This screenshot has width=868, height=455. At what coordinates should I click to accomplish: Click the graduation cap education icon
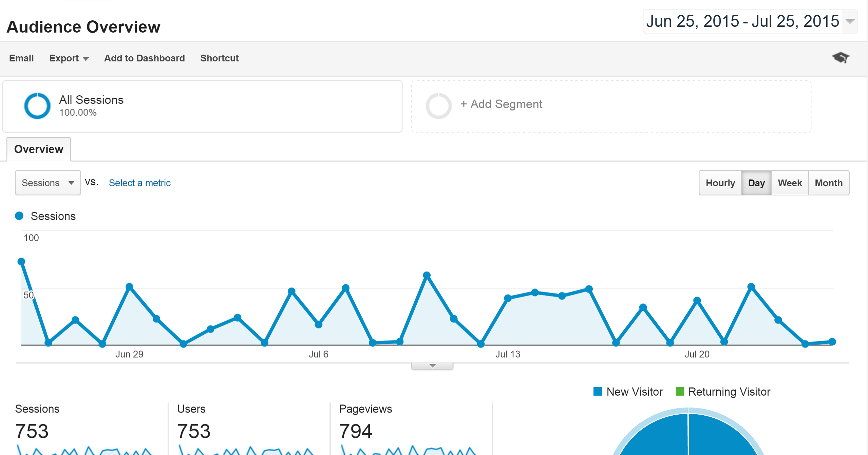(x=840, y=58)
